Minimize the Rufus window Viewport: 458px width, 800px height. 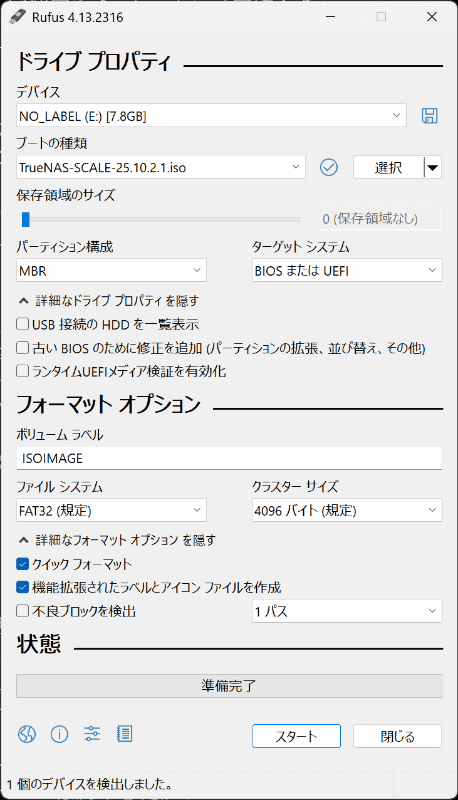coord(330,17)
